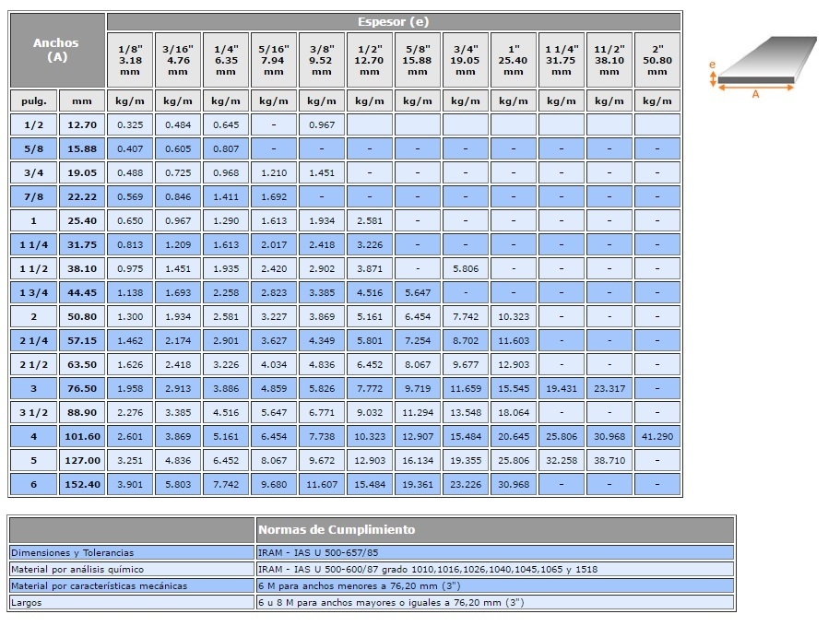Click width value 19.05 in mm column
The width and height of the screenshot is (840, 626).
[x=82, y=173]
